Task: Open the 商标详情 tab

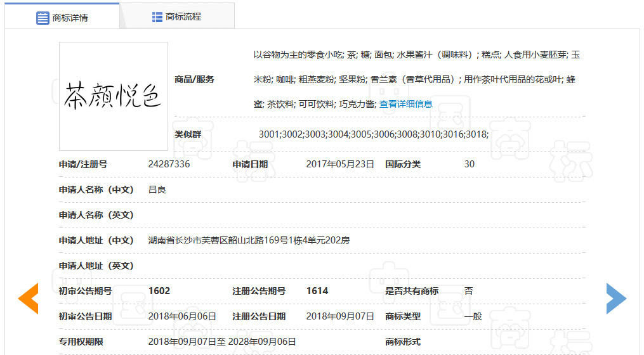Action: click(62, 17)
